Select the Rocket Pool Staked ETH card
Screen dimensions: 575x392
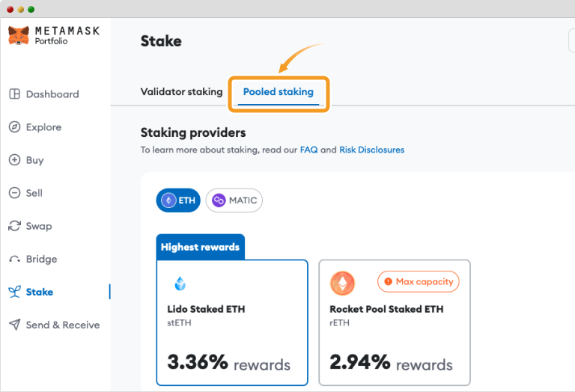(x=395, y=322)
